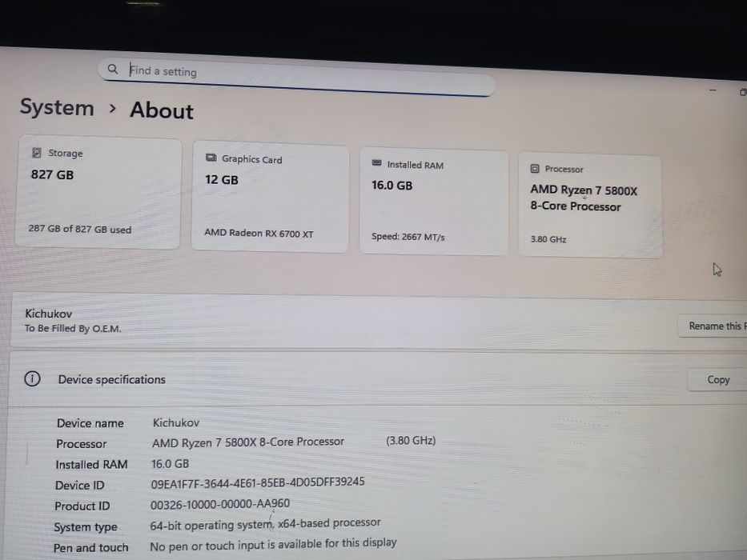Click the "Kichukov" PC name heading
The width and height of the screenshot is (747, 560).
tap(49, 314)
